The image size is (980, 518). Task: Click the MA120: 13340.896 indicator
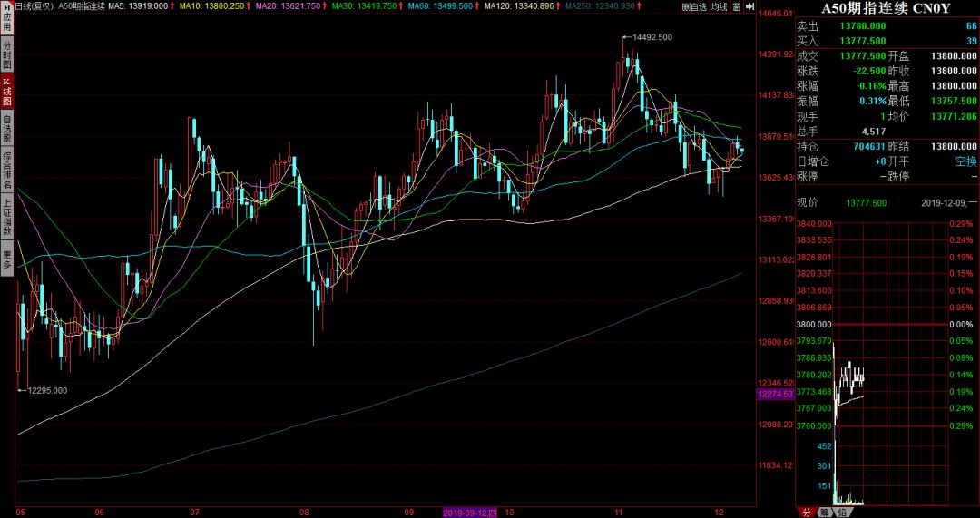coord(518,5)
